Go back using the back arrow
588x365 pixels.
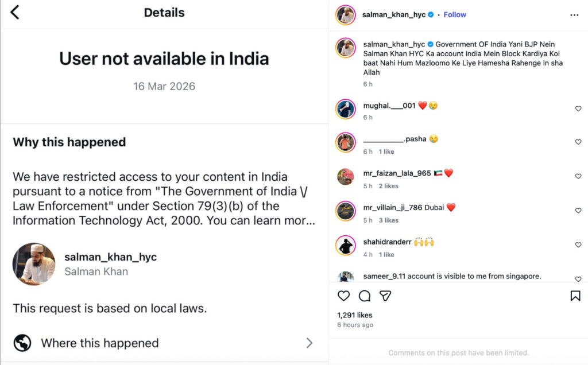pos(15,12)
